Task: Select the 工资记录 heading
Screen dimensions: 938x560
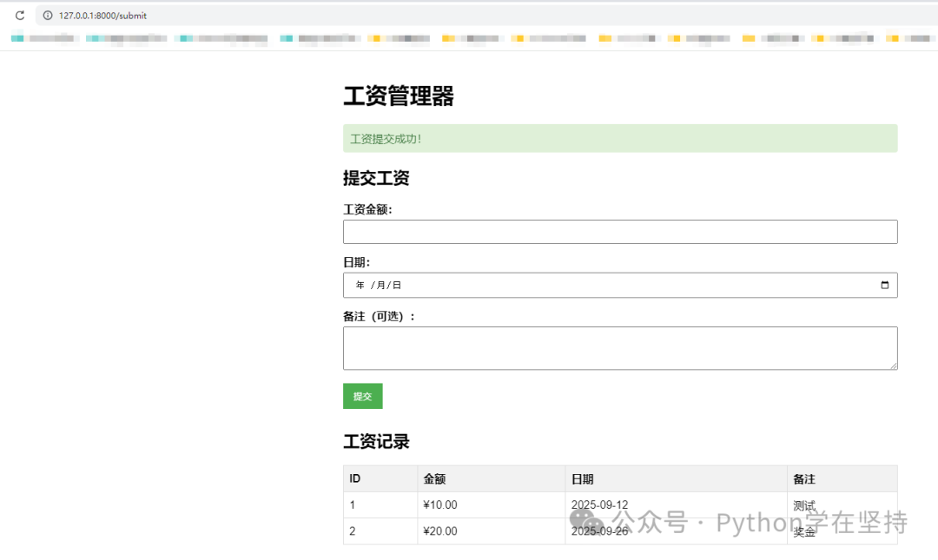Action: [376, 442]
